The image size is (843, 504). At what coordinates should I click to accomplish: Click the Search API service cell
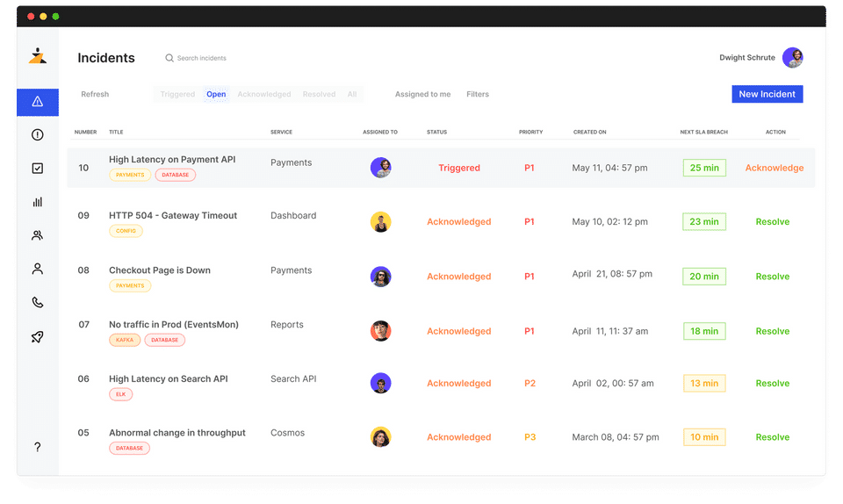point(293,378)
